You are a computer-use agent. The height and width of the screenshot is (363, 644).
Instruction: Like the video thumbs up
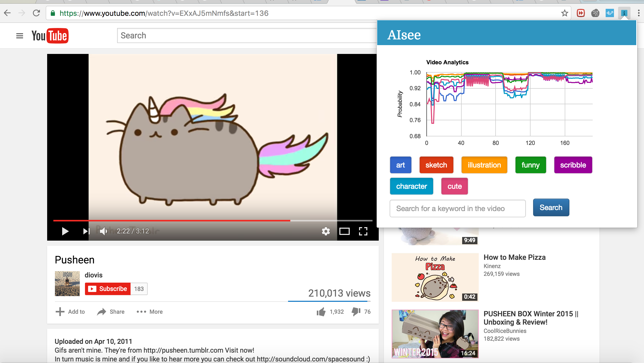[321, 312]
